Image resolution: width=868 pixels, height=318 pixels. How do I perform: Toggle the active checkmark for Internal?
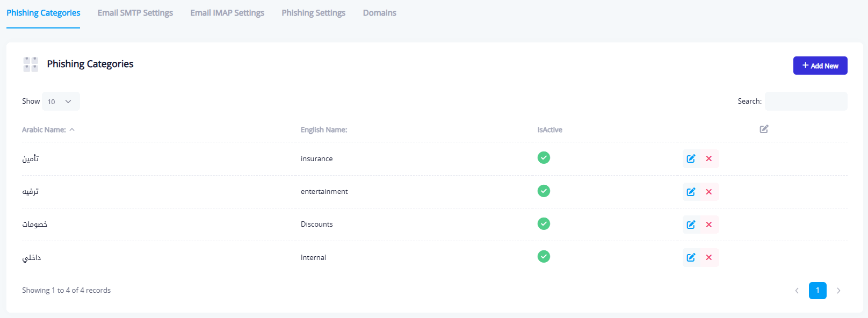(x=544, y=256)
